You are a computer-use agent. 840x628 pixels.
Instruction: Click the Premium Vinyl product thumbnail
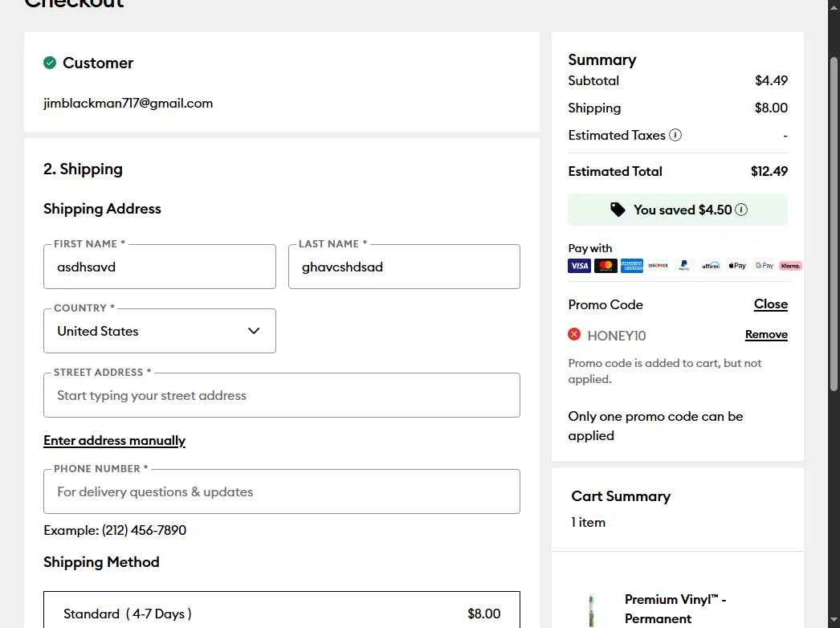[592, 610]
